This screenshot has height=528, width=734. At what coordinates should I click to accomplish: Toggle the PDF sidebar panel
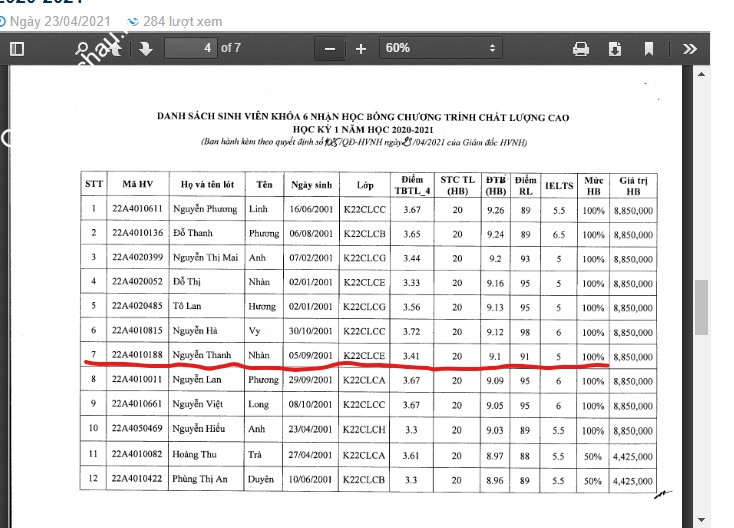click(x=17, y=49)
